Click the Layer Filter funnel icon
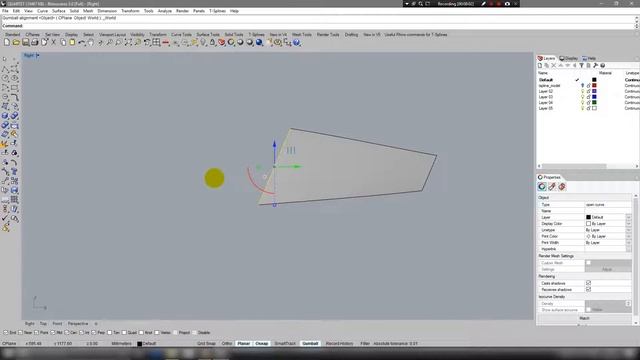This screenshot has height=360, width=640. (582, 65)
